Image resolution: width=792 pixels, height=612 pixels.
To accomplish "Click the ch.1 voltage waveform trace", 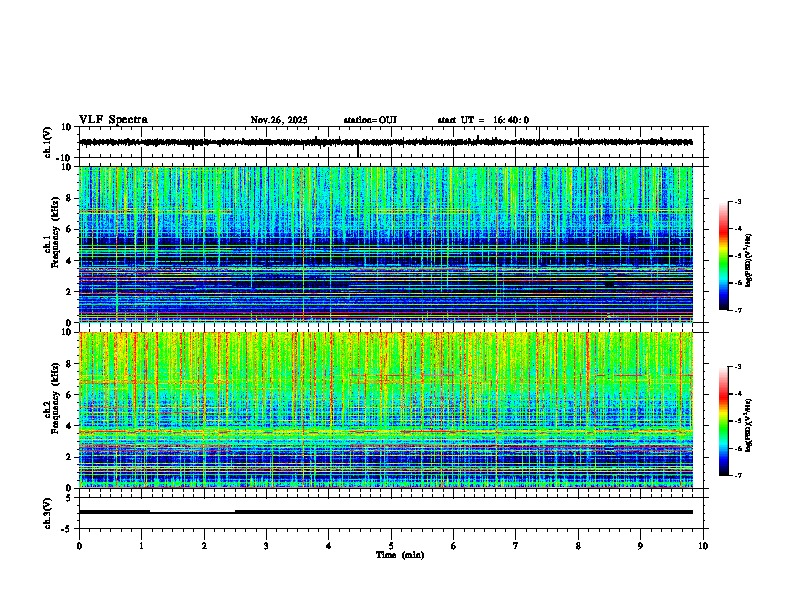I will (x=386, y=142).
